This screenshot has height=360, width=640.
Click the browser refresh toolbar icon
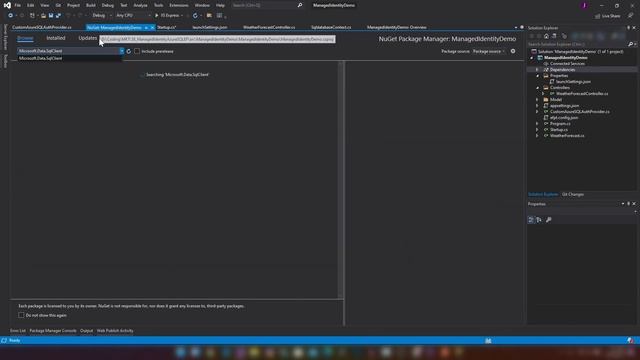pyautogui.click(x=195, y=16)
